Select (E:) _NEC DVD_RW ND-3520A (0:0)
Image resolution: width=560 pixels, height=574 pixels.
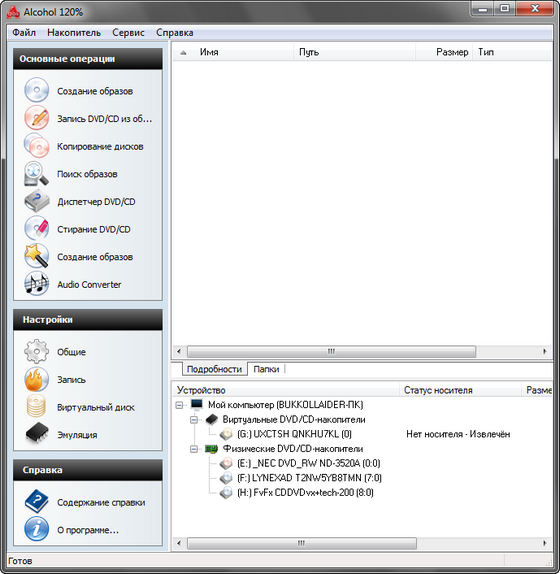[309, 463]
